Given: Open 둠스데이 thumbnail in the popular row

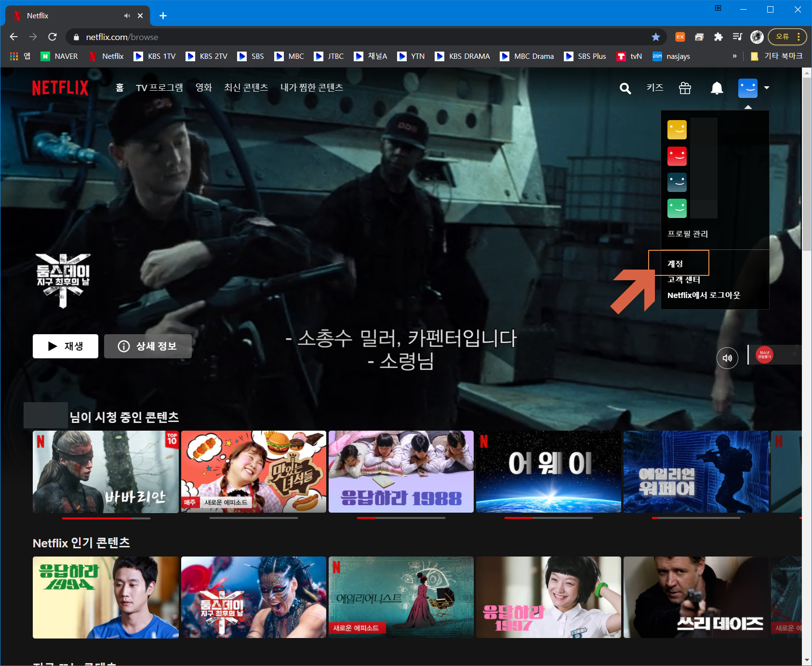Looking at the screenshot, I should [x=253, y=598].
